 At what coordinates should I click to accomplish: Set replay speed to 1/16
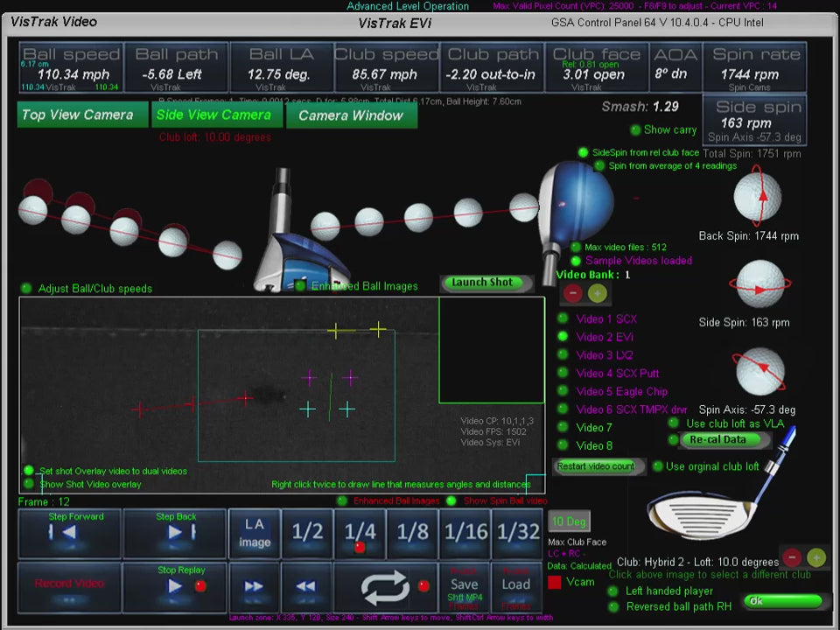click(465, 533)
